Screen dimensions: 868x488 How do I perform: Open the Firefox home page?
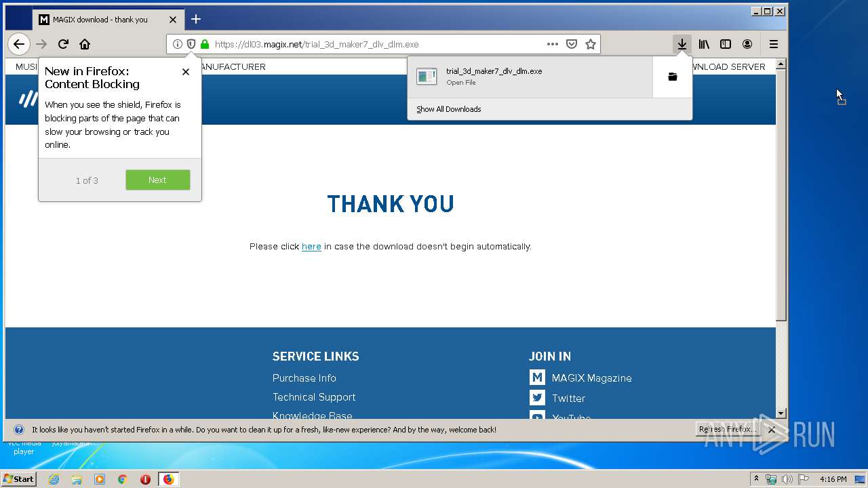tap(85, 44)
